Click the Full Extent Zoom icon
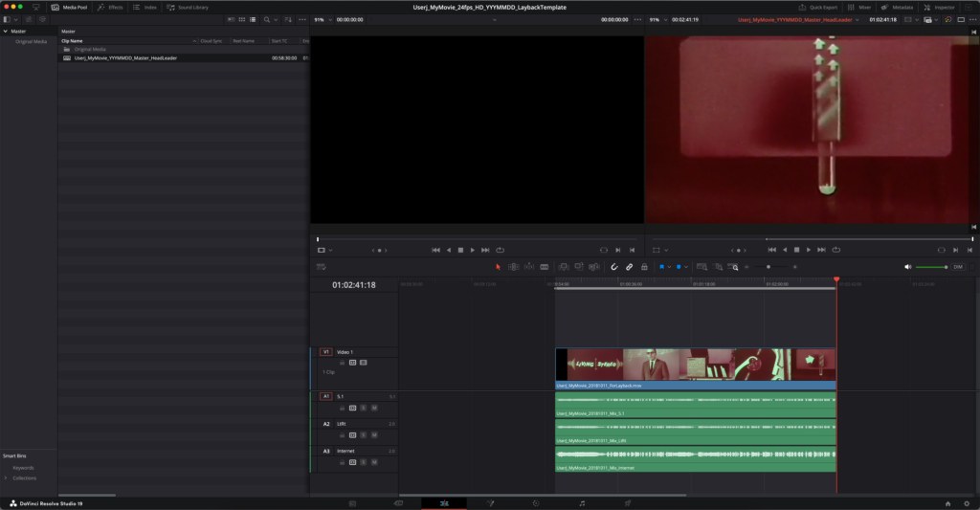The width and height of the screenshot is (980, 510). (702, 267)
